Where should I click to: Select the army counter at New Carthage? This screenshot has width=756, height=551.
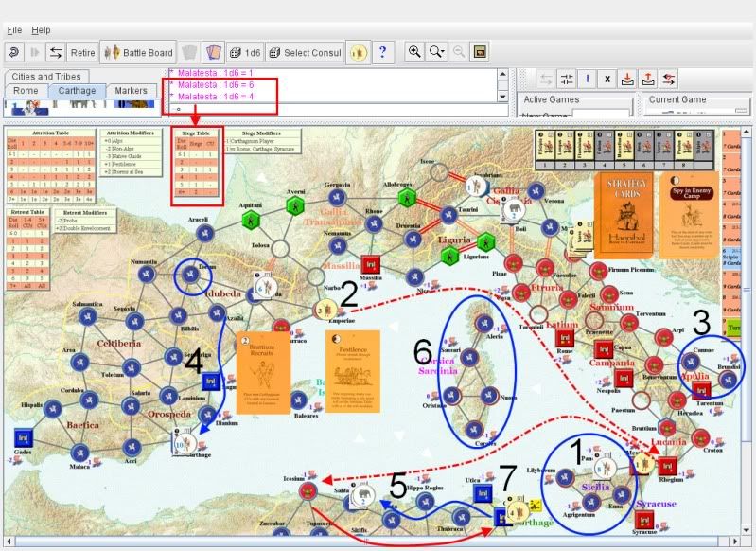tap(185, 443)
